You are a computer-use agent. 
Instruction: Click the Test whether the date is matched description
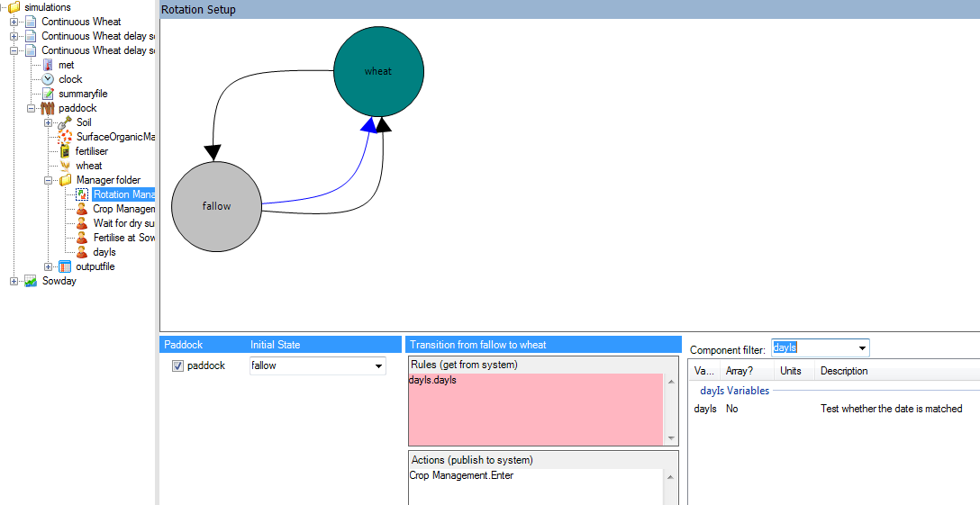click(891, 409)
